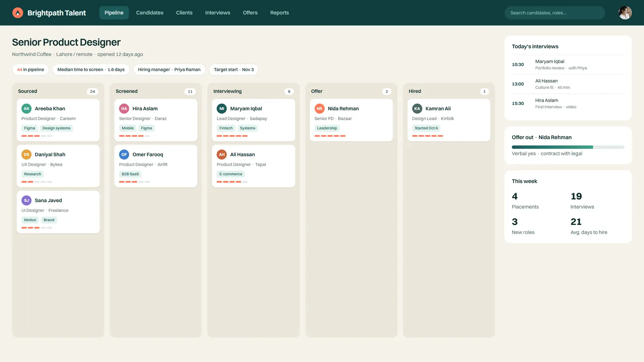Open the 10:30 Maryam Iqbal interview
644x362 pixels.
[x=568, y=65]
